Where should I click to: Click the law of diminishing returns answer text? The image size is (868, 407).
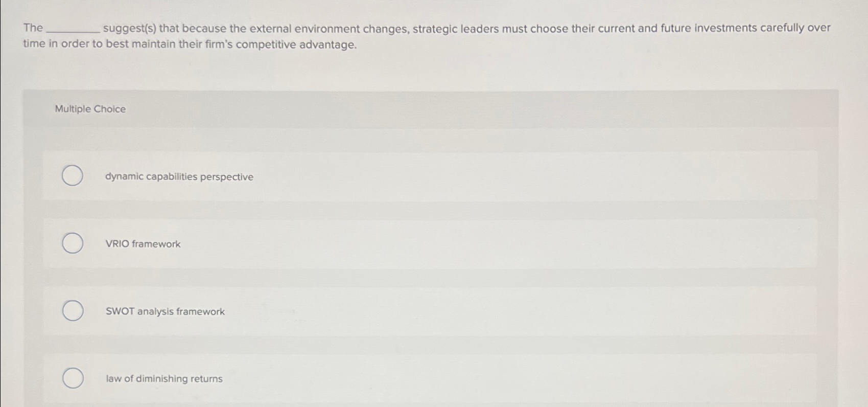(x=163, y=379)
